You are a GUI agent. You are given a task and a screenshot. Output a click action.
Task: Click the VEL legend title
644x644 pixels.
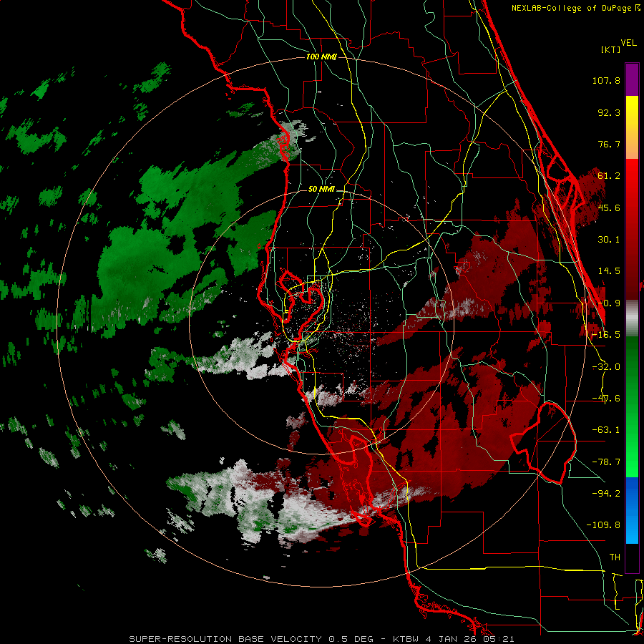point(629,43)
